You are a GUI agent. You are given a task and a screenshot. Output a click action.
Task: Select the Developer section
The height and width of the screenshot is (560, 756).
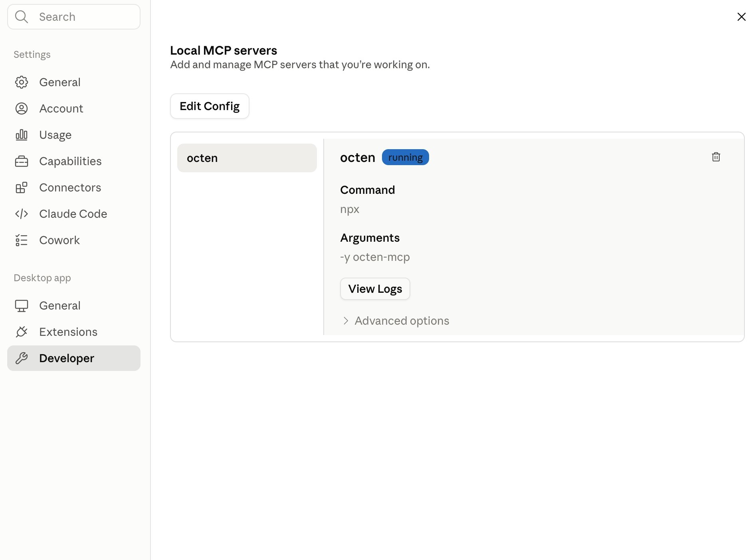tap(74, 358)
